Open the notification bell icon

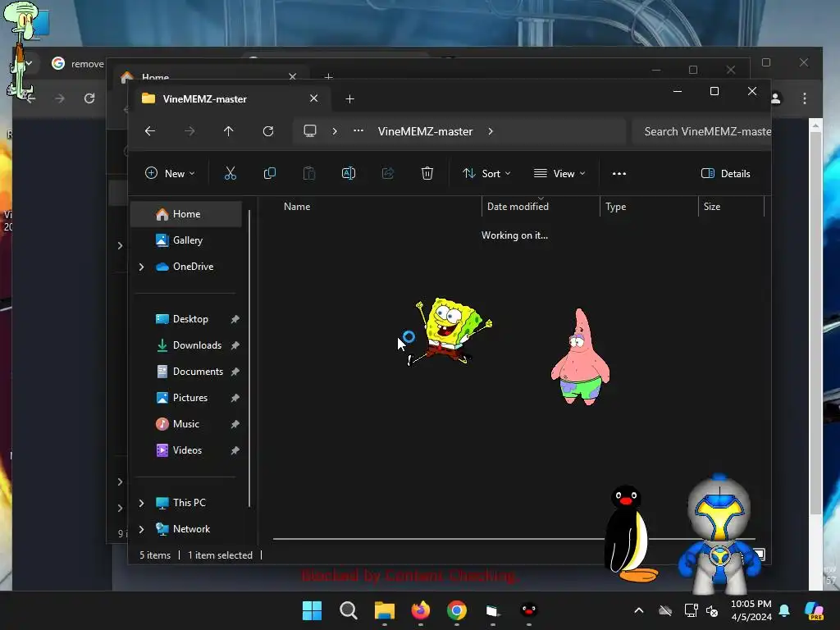[x=784, y=610]
